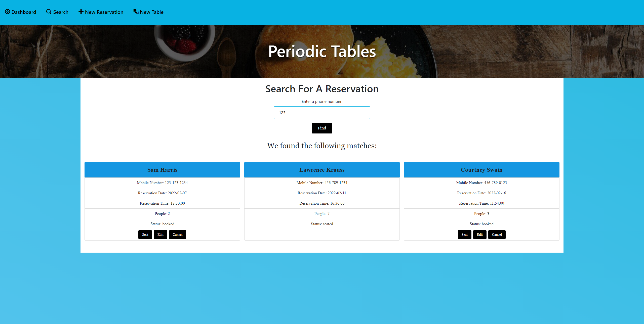Viewport: 644px width, 324px height.
Task: Edit the Courtney Swain reservation
Action: 479,235
